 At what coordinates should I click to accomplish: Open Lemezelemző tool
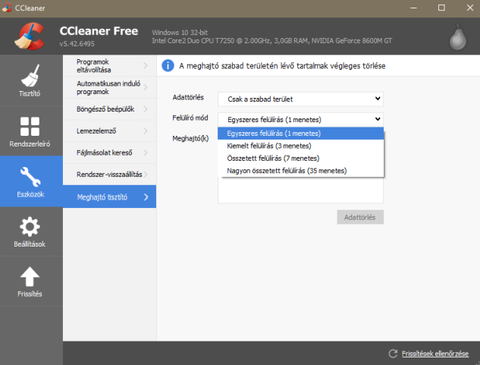pos(110,131)
